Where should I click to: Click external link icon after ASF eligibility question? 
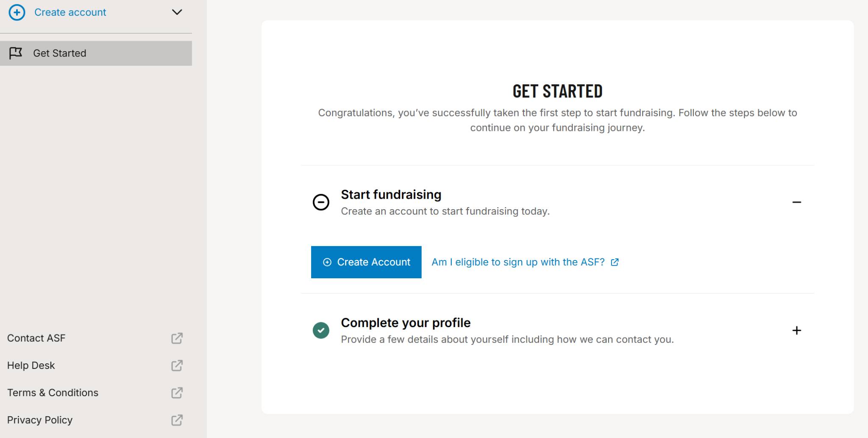pos(615,262)
